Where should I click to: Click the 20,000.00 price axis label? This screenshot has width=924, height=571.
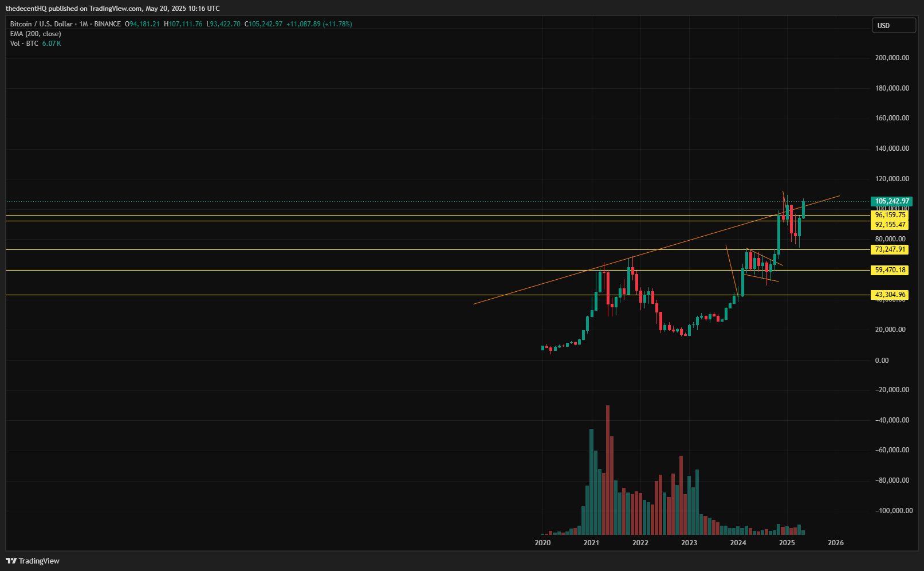click(x=890, y=330)
